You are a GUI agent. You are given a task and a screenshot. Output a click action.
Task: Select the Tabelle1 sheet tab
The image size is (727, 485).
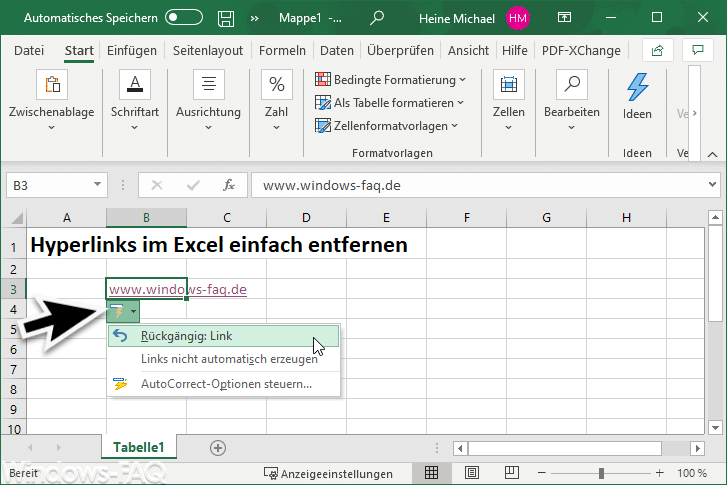[x=139, y=447]
